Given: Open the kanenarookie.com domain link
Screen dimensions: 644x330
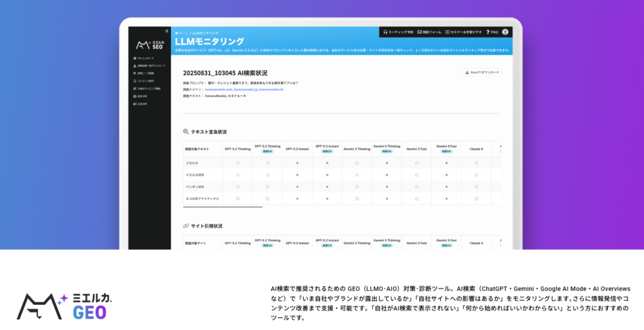Looking at the screenshot, I should click(219, 89).
